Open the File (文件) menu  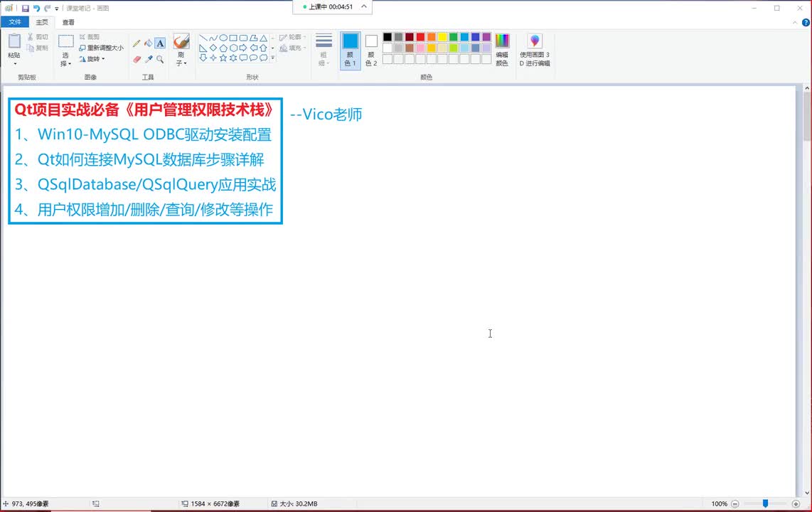tap(15, 22)
